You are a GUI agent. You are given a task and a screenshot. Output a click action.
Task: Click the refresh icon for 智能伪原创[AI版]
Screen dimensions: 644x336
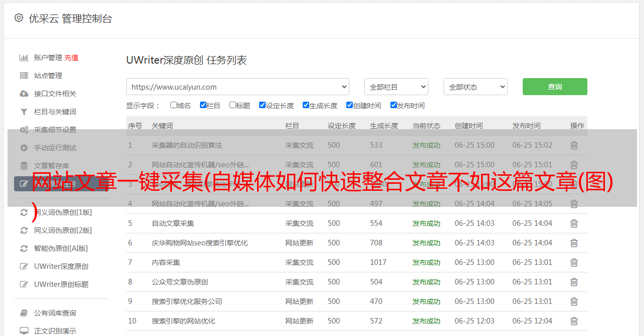(x=24, y=248)
